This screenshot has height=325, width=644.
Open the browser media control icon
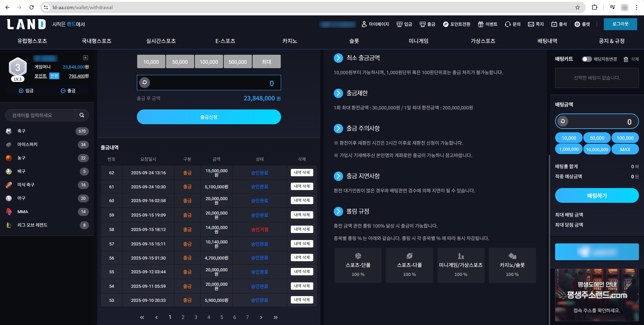point(612,7)
